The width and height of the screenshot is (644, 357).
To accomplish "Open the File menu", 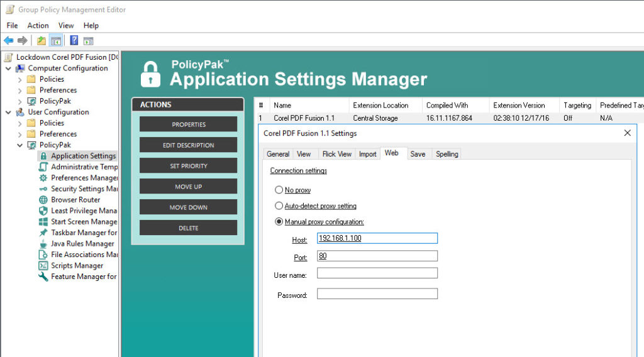I will click(13, 25).
